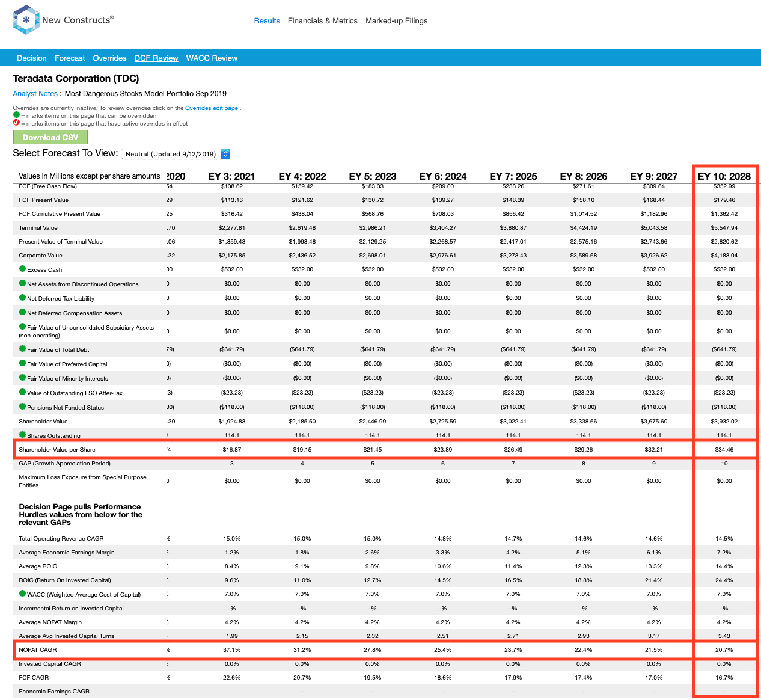Screen dimensions: 761x700
Task: Click green dot beside Value of Outstanding ESO After-Tax
Action: [x=23, y=392]
